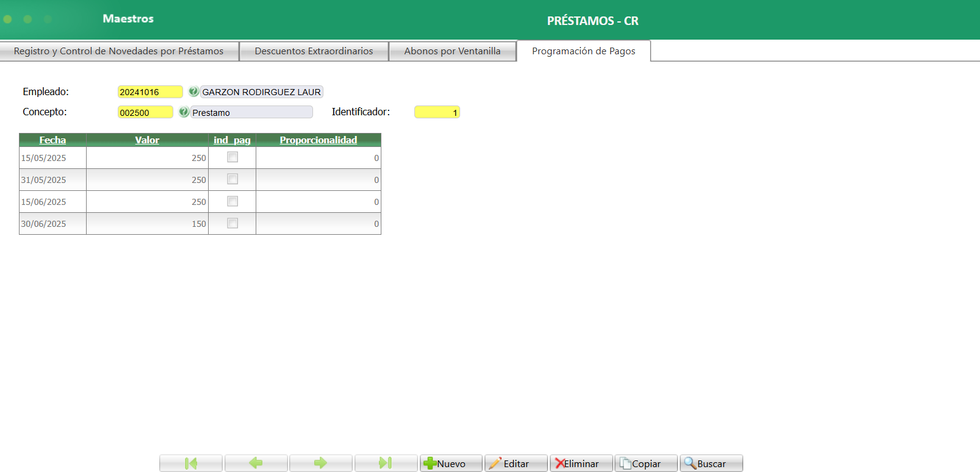Click the Editar button
Screen dimensions: 980x472
tap(516, 463)
